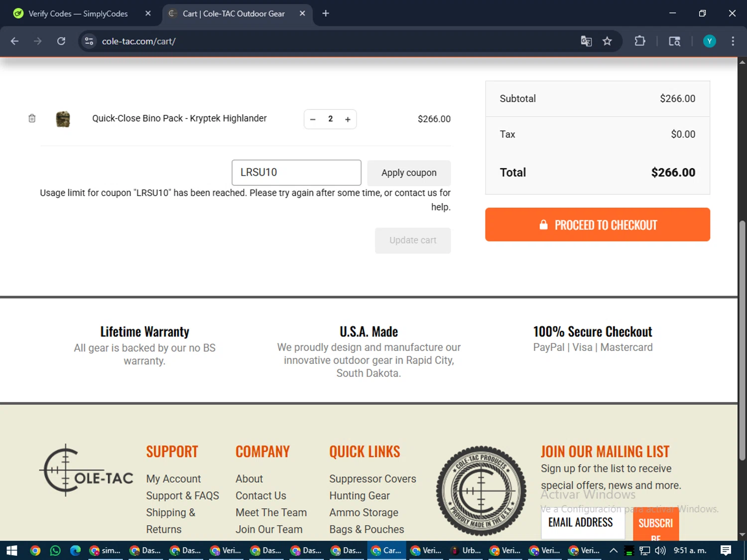Click the 'Tax' label in cart totals

click(507, 134)
